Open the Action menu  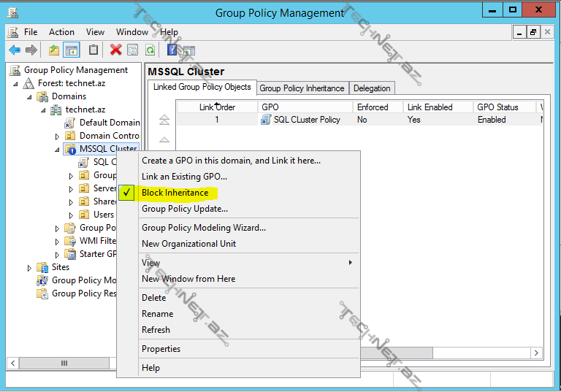pyautogui.click(x=61, y=32)
